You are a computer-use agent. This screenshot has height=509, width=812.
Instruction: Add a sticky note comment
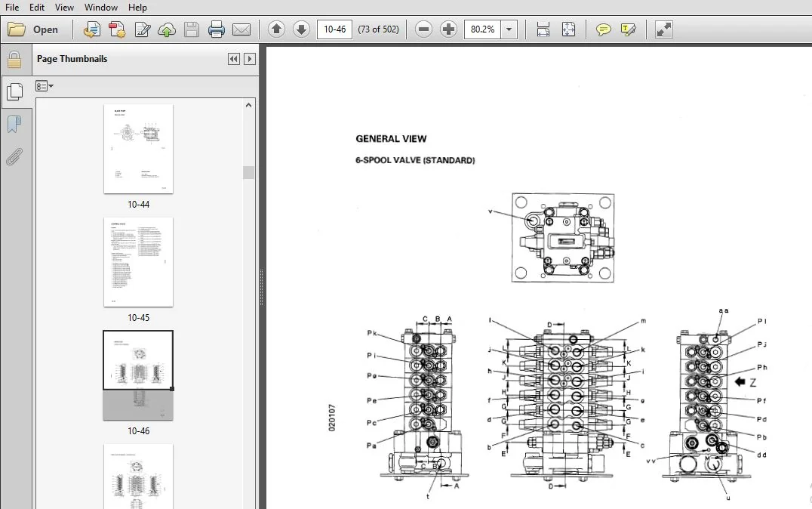click(603, 29)
